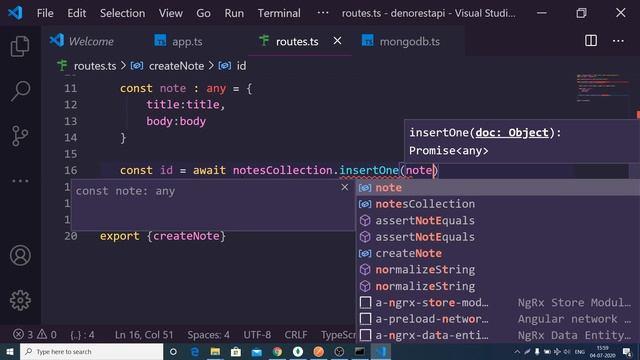
Task: Split the editor to the right
Action: (x=591, y=41)
